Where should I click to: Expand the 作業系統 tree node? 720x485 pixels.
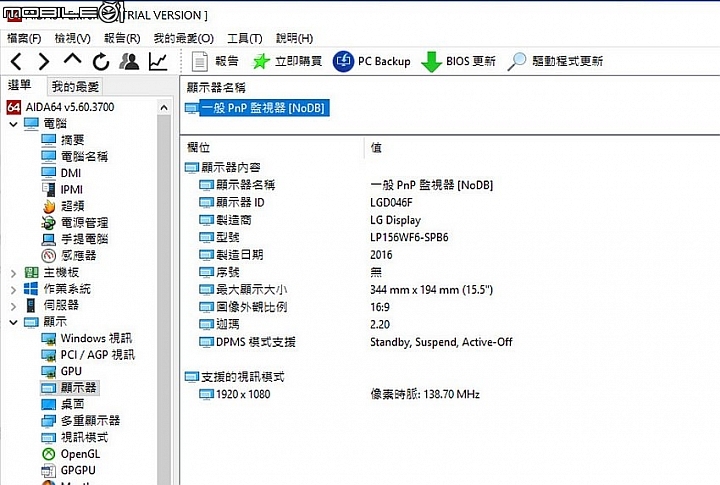coord(13,290)
